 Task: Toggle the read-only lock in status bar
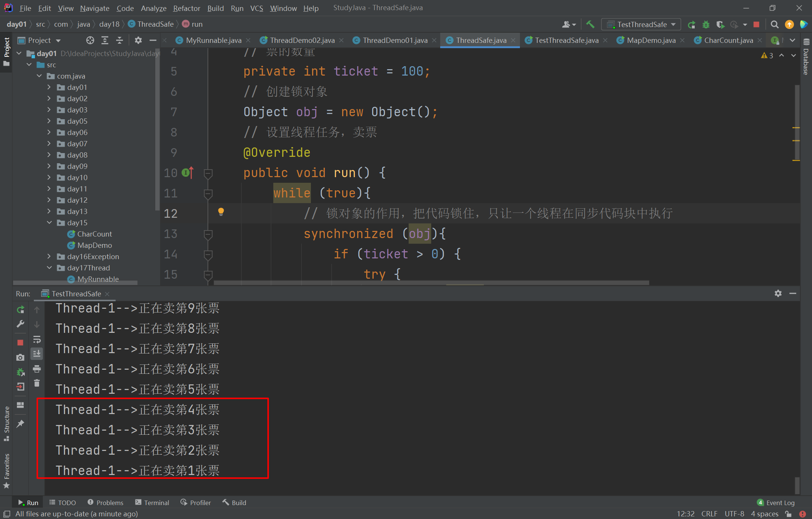click(x=789, y=514)
